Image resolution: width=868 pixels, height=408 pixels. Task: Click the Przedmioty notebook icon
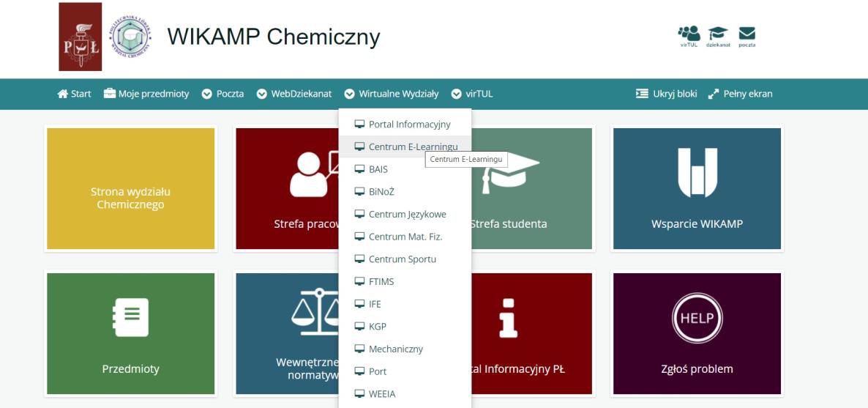pos(131,318)
